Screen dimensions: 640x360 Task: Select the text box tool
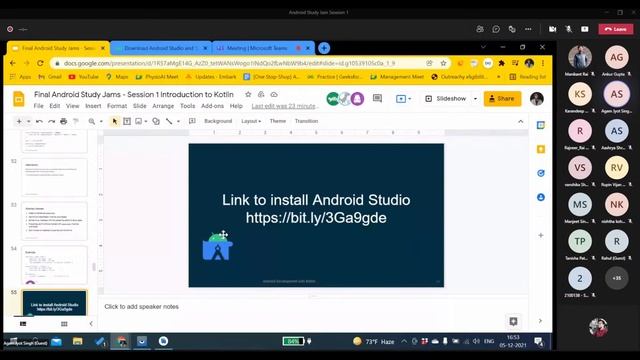(x=127, y=121)
